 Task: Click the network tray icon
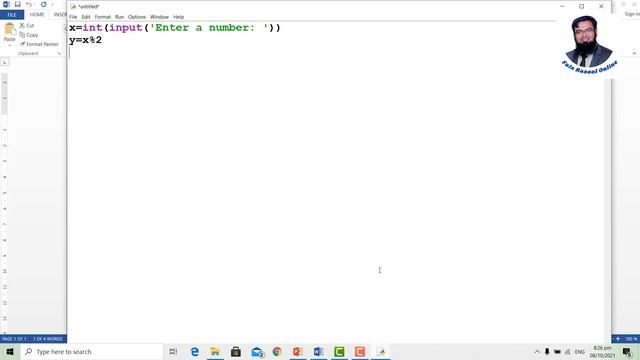568,352
